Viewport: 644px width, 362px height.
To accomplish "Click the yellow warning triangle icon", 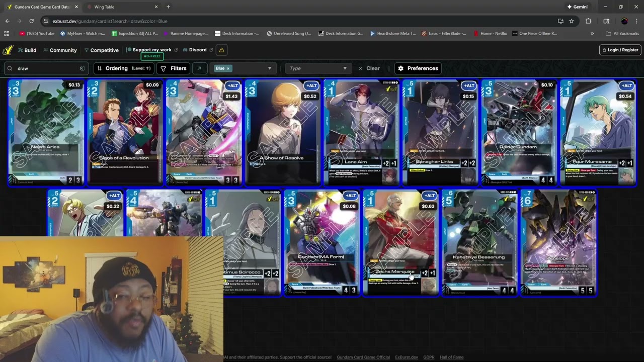I will [221, 50].
